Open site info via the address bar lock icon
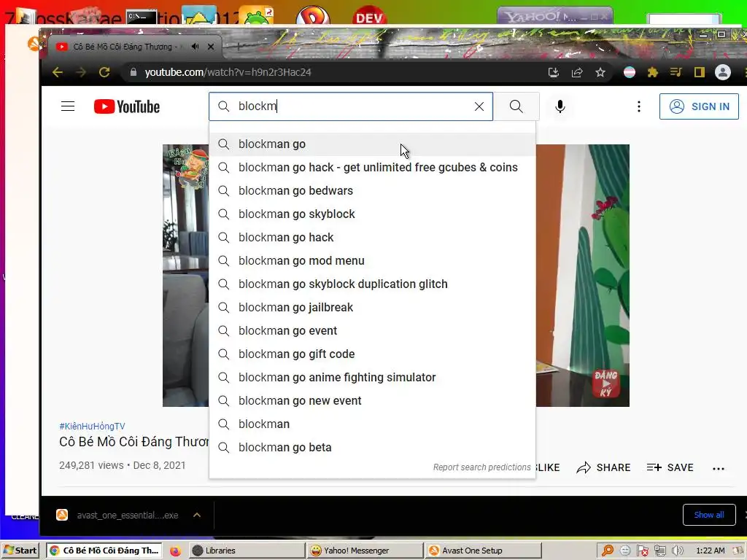Viewport: 747px width, 560px height. pos(133,72)
